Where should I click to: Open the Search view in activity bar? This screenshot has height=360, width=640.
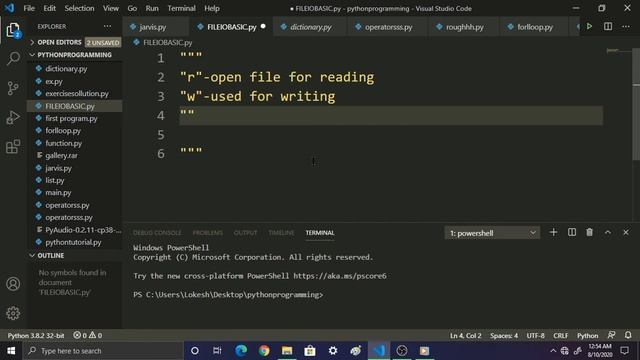13,58
